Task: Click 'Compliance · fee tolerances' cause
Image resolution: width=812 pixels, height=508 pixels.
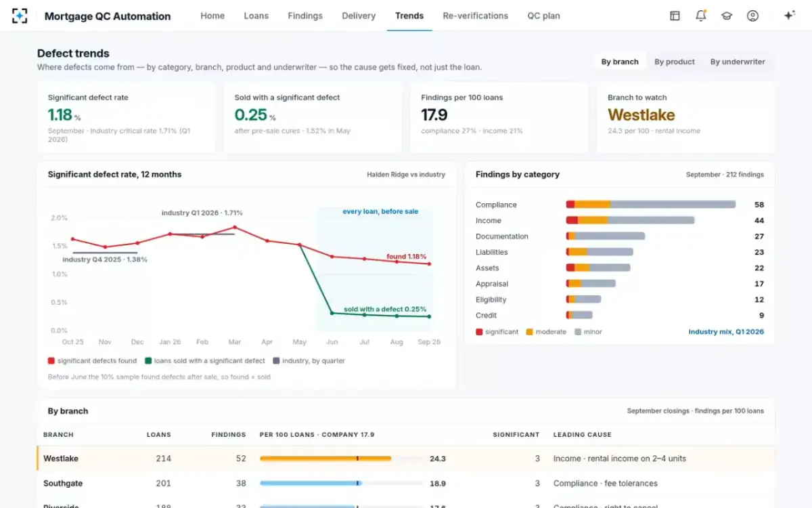Action: pyautogui.click(x=606, y=484)
